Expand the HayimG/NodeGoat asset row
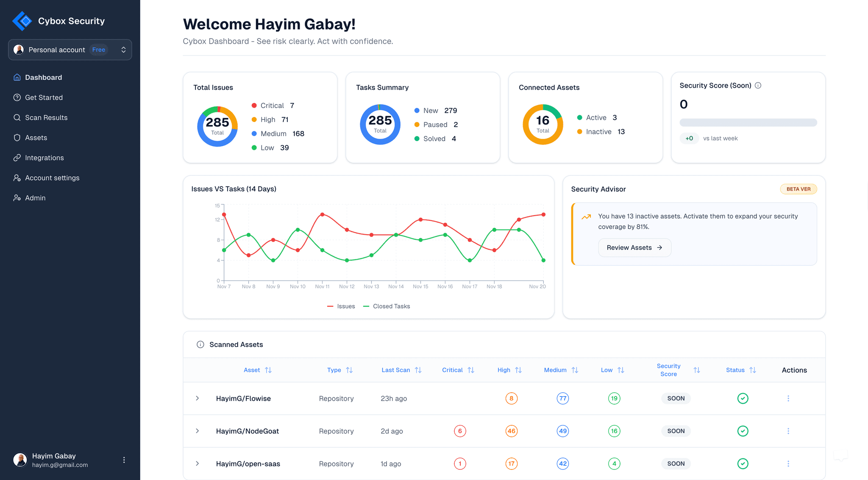Image resolution: width=868 pixels, height=480 pixels. point(198,431)
